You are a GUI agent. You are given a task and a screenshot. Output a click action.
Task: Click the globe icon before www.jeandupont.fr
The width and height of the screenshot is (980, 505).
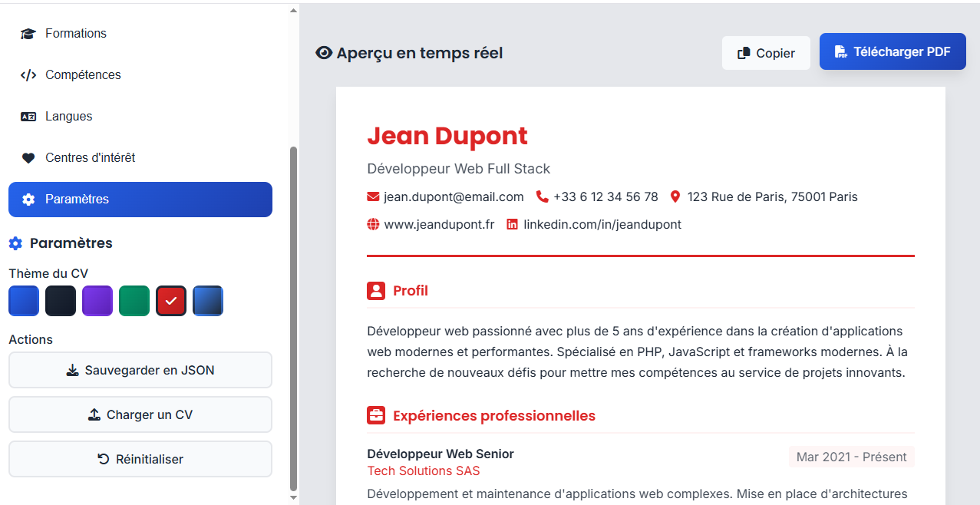pos(373,224)
